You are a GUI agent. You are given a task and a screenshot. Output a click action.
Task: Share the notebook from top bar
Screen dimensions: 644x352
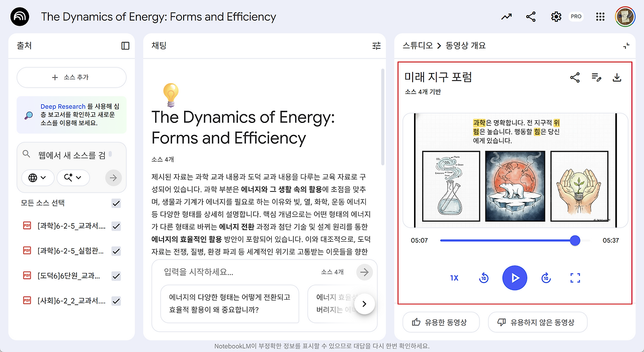[531, 17]
